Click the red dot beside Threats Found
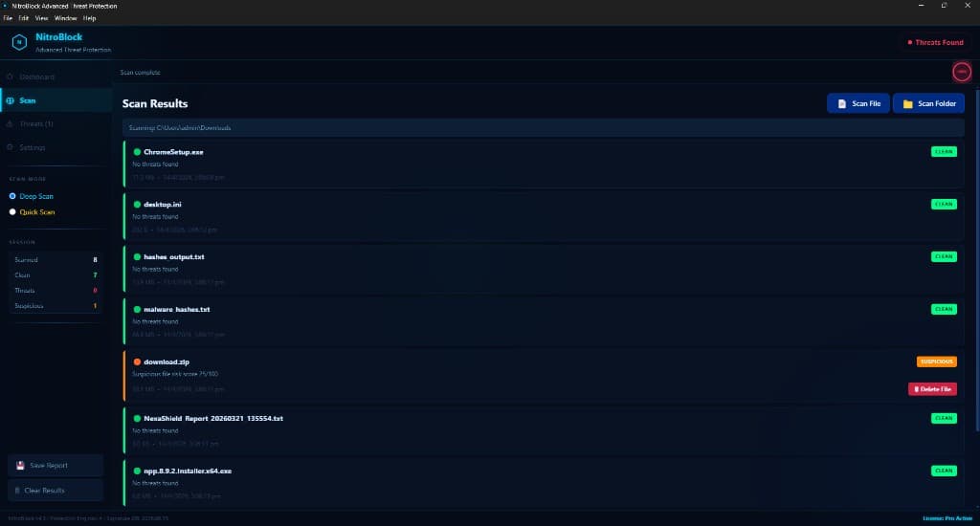The width and height of the screenshot is (980, 526). (910, 42)
